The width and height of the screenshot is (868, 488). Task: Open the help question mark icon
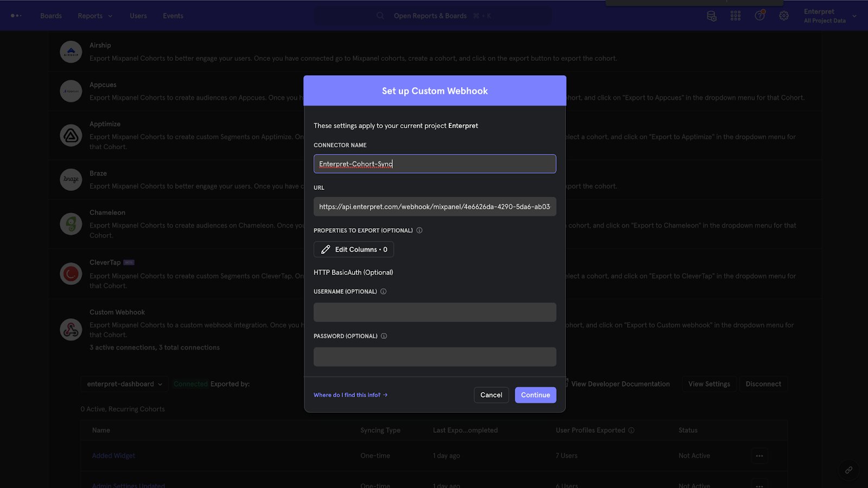[760, 16]
